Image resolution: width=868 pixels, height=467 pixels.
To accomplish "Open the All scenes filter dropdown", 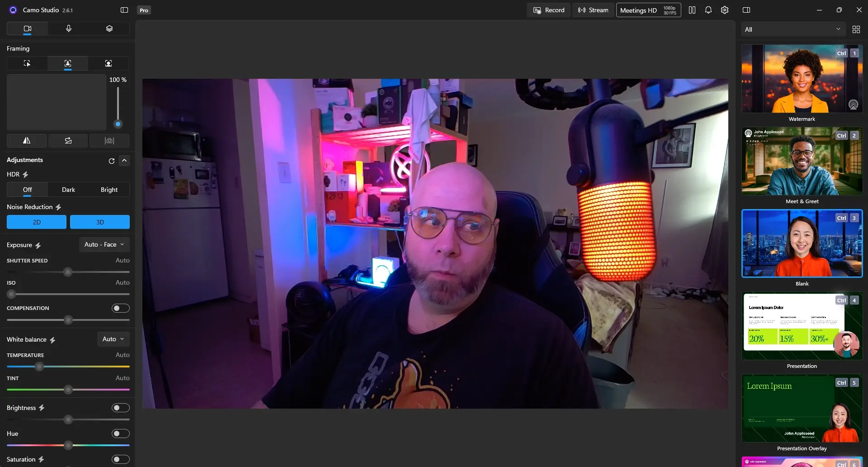I will coord(793,29).
